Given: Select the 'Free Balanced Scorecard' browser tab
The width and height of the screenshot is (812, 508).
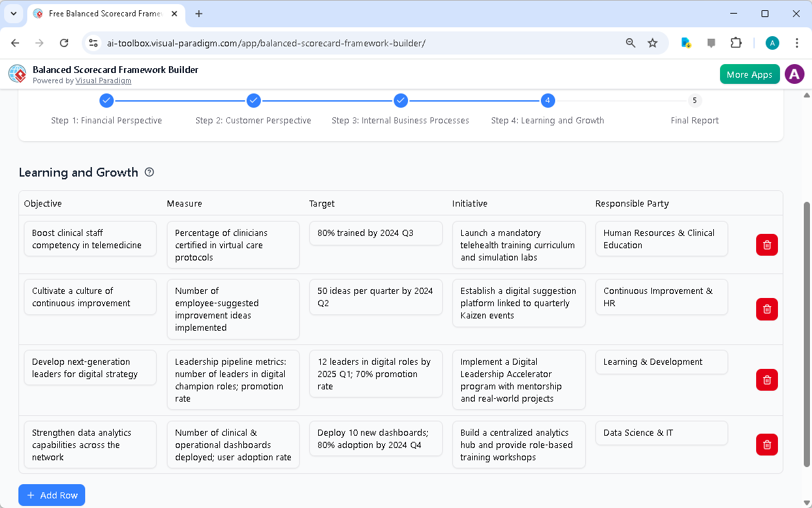Looking at the screenshot, I should (x=102, y=14).
